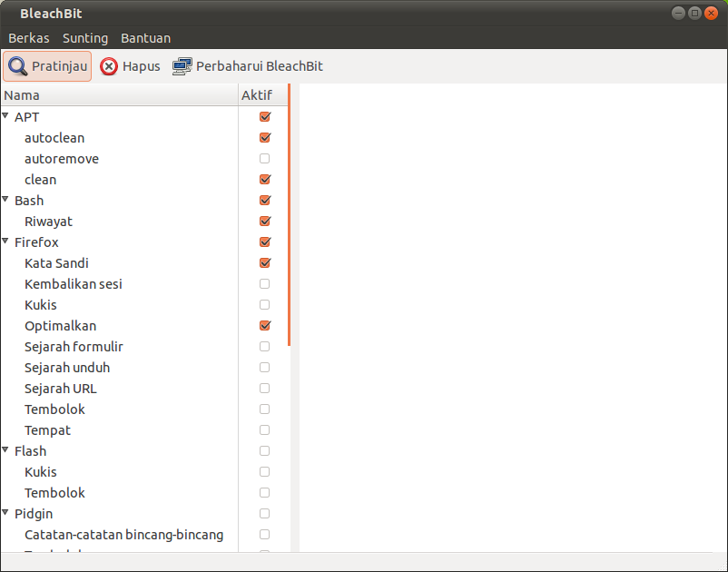Uncheck the clean checkbox

point(265,179)
